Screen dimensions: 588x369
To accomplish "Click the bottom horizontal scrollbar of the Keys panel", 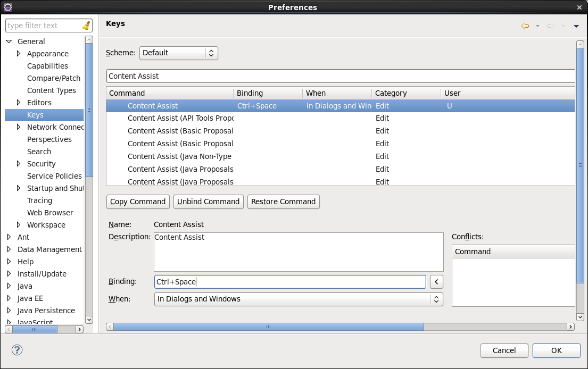I will (268, 326).
